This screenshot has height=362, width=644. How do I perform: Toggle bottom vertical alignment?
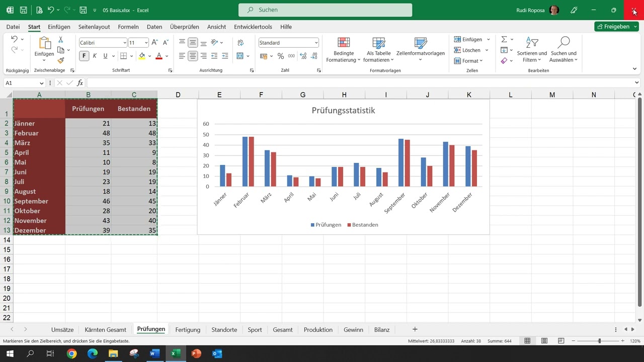(x=203, y=43)
